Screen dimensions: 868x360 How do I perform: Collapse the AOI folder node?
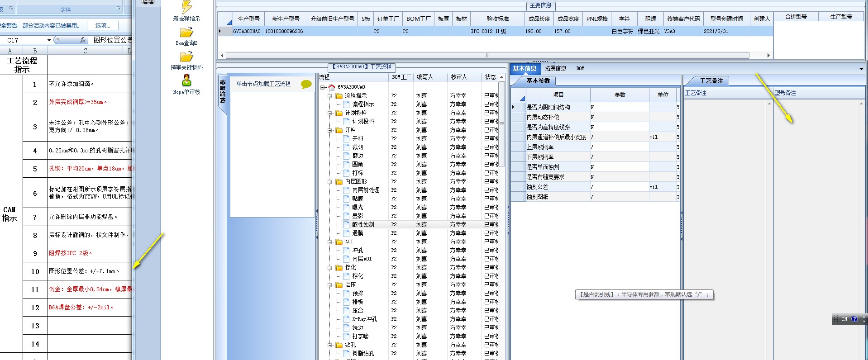pos(330,242)
